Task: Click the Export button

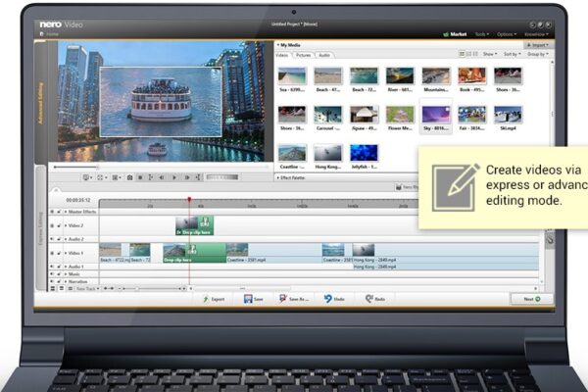Action: point(214,299)
